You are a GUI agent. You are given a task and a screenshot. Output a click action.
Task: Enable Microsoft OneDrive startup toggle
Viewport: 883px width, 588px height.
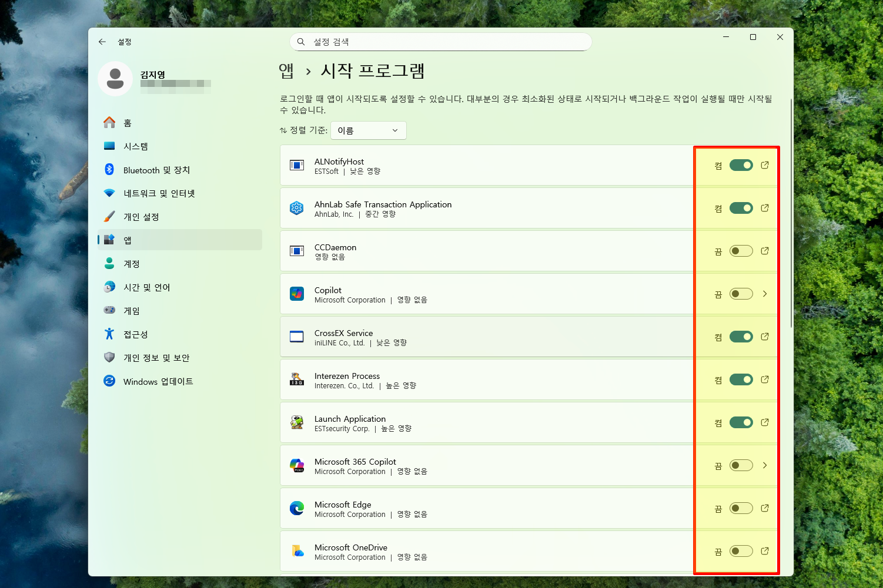(741, 551)
